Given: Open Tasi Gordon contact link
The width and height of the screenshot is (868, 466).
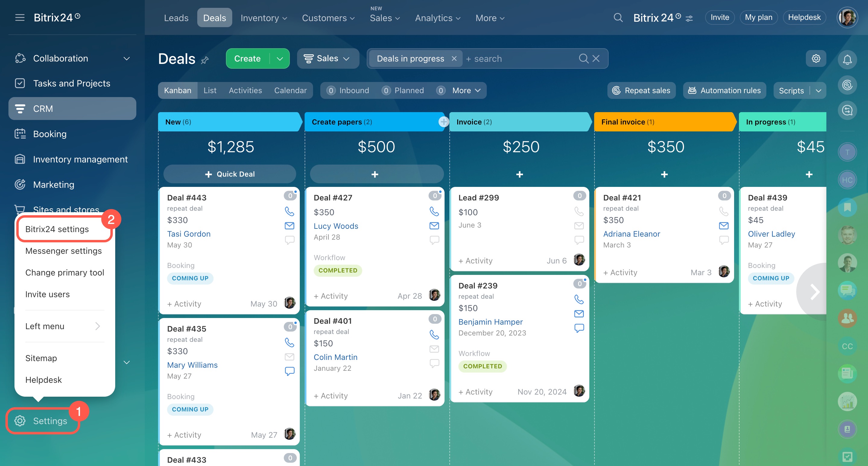Looking at the screenshot, I should click(x=189, y=234).
